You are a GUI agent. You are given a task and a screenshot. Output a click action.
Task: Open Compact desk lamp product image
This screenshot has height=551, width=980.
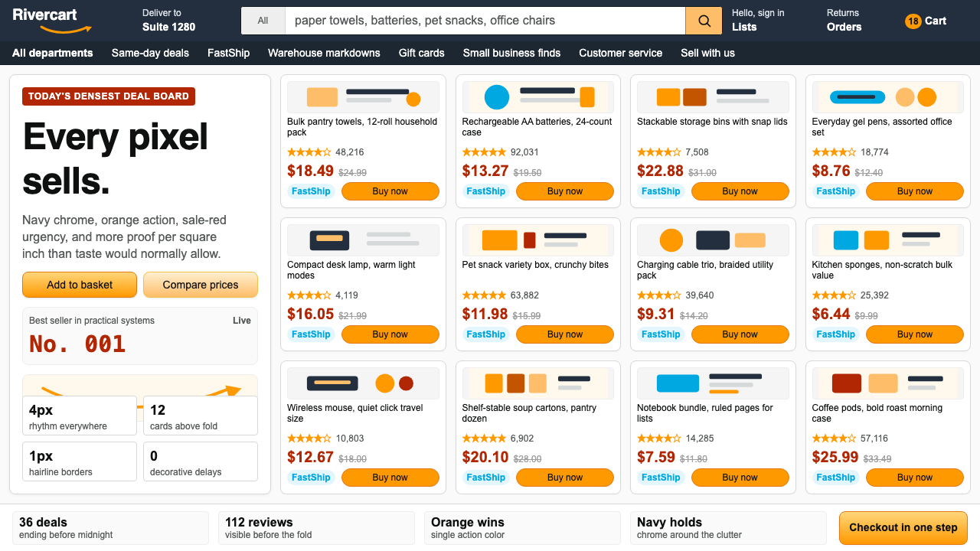[x=364, y=240]
